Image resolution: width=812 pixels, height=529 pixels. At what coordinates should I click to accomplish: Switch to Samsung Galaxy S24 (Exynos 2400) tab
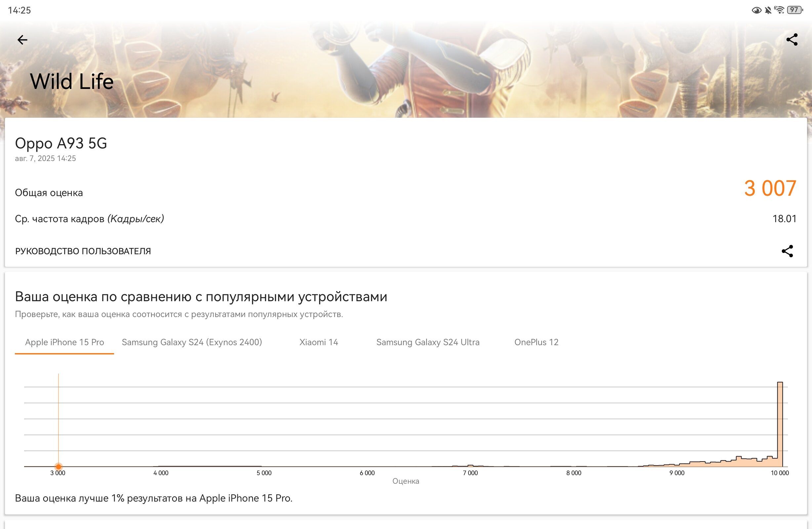coord(192,342)
